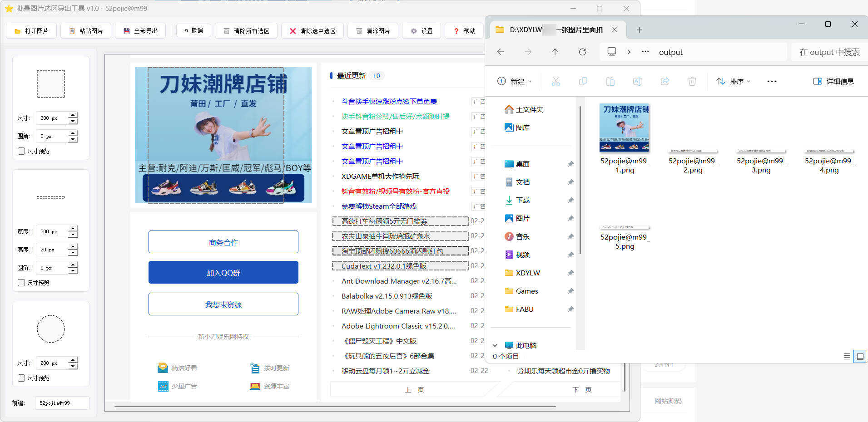868x422 pixels.
Task: Open a new Explorer tab with plus button
Action: pos(639,29)
